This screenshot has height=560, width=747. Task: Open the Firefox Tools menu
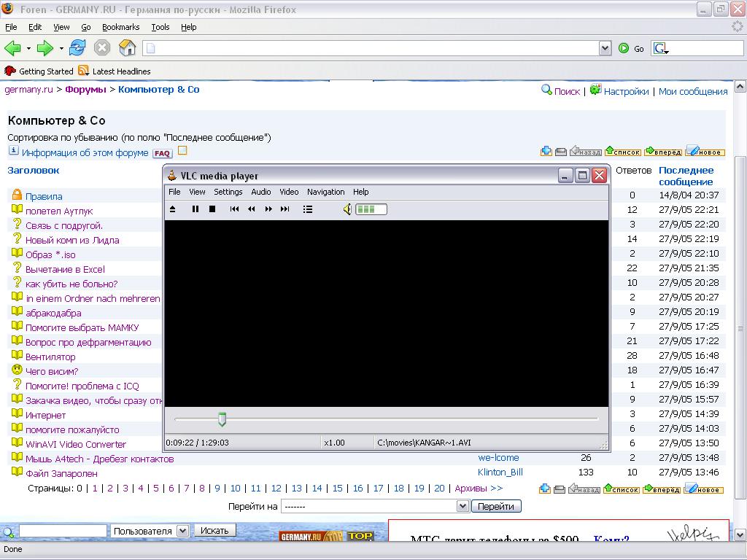click(x=160, y=27)
